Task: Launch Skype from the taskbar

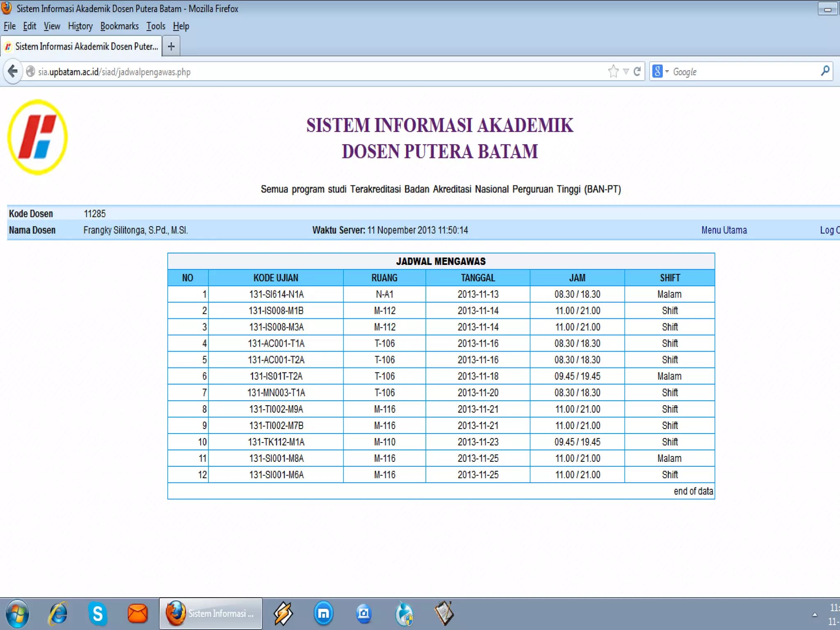Action: tap(98, 614)
